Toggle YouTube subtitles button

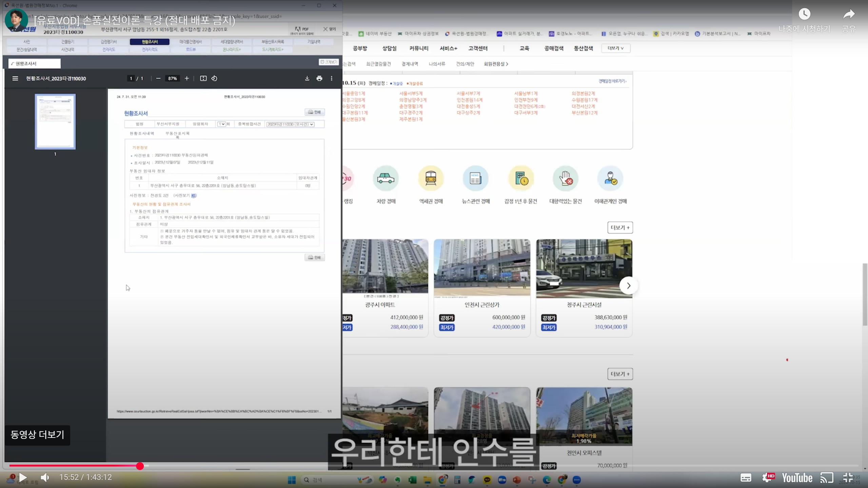[746, 477]
